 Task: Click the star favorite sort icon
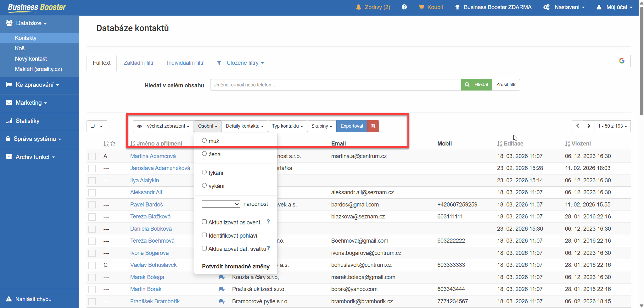point(113,144)
